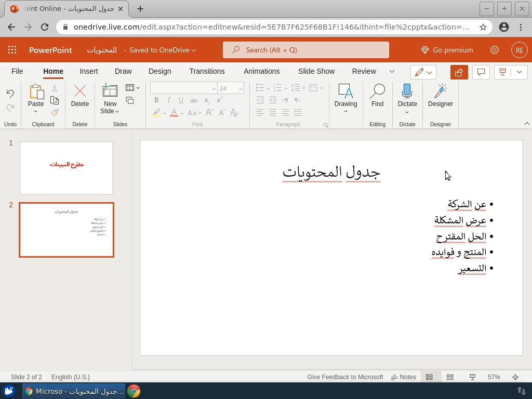Open the Paste options dropdown
The width and height of the screenshot is (532, 399).
[36, 111]
